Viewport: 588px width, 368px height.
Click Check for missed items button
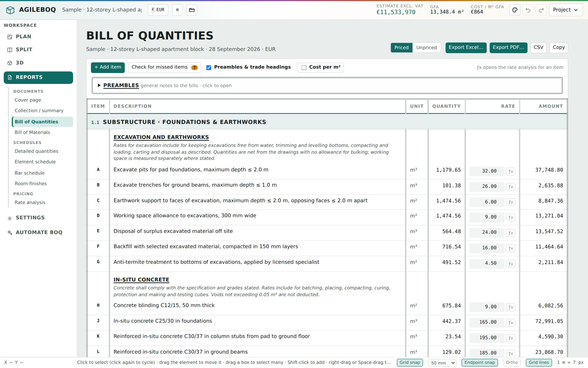(x=165, y=67)
